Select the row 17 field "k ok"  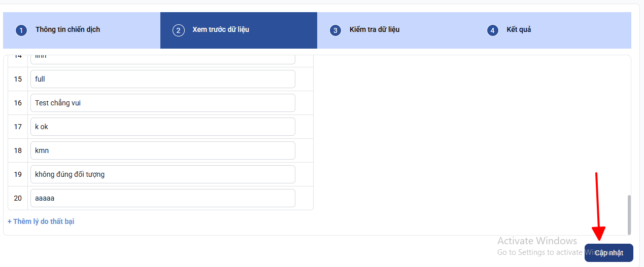162,127
